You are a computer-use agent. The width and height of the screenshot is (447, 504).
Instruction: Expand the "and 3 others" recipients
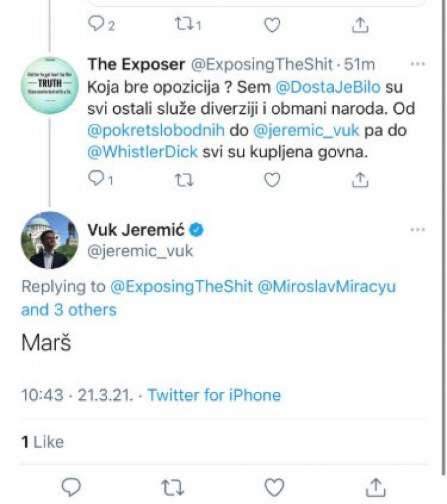pos(69,310)
